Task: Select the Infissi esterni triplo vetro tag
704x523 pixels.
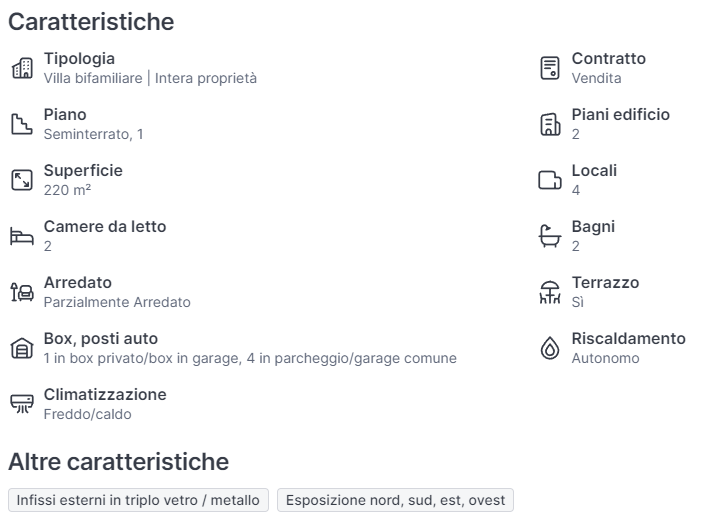Action: pos(138,500)
